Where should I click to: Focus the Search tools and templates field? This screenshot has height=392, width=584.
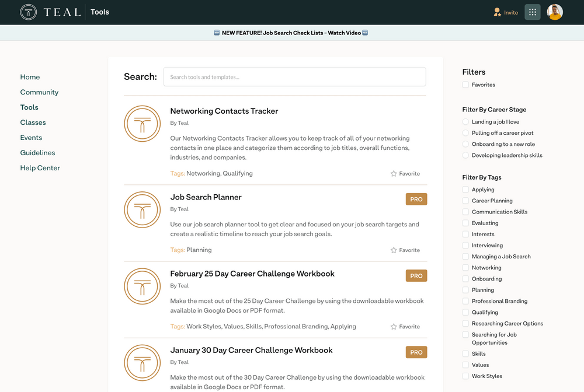pos(294,77)
